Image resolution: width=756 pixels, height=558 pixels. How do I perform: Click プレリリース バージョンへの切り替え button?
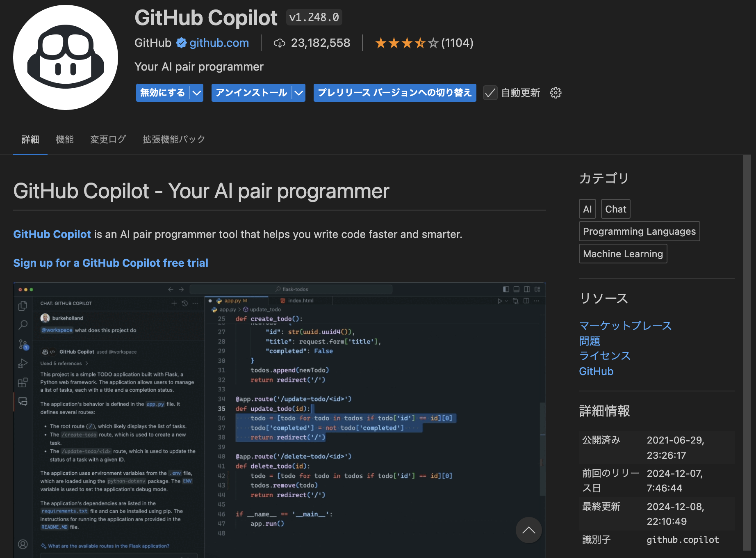(394, 93)
